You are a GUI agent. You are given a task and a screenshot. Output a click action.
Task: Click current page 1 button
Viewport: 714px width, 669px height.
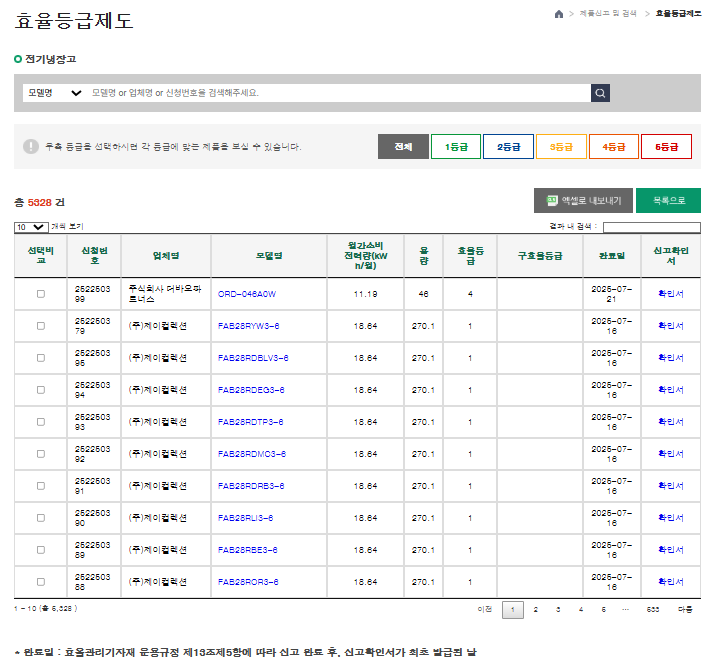(x=513, y=610)
